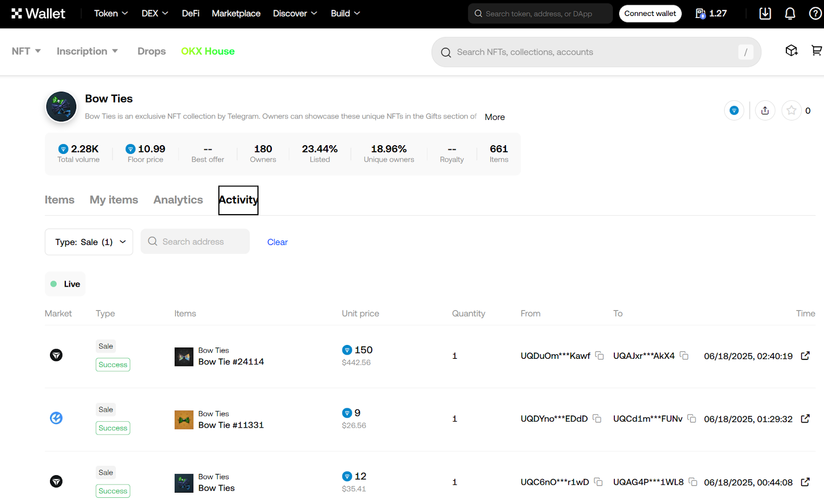
Task: Click the OKX Wallet logo
Action: click(x=38, y=13)
